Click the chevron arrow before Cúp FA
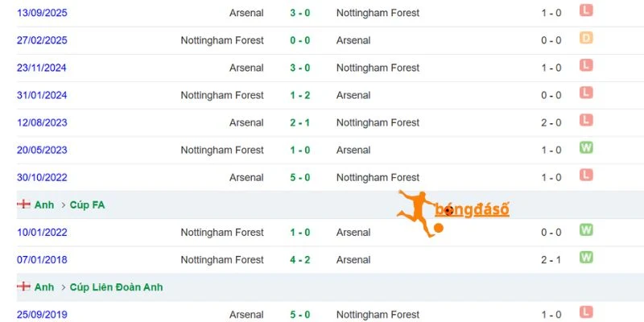Image resolution: width=644 pixels, height=322 pixels. 64,205
